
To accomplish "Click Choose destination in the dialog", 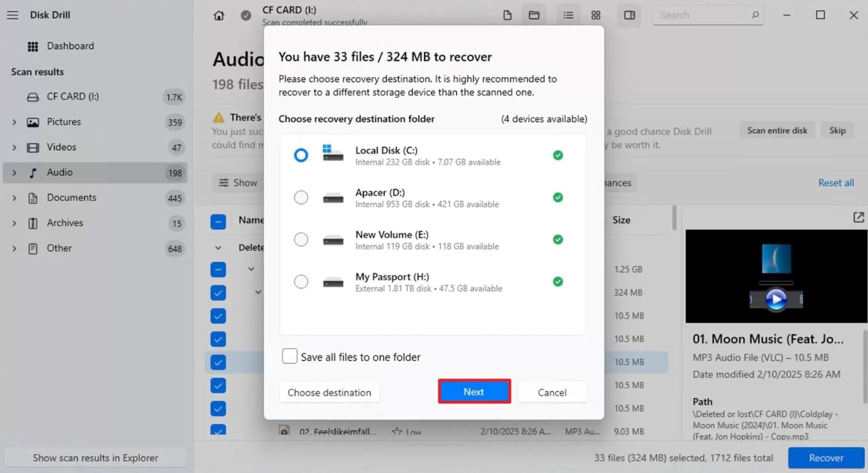I will [329, 392].
